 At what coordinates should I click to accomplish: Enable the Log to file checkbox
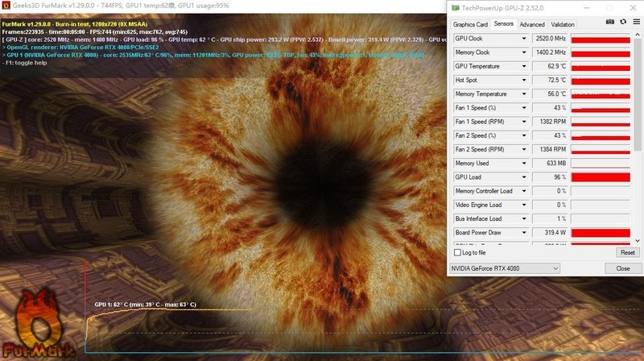tap(459, 252)
